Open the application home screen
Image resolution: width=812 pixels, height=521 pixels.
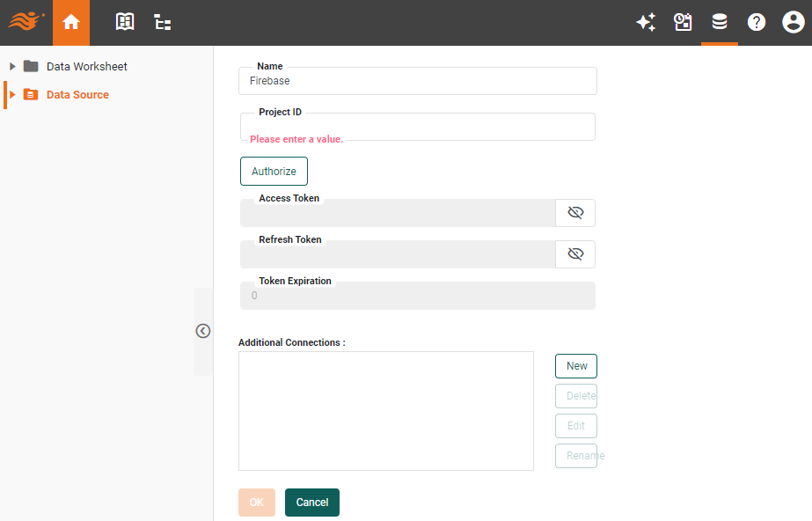[71, 22]
